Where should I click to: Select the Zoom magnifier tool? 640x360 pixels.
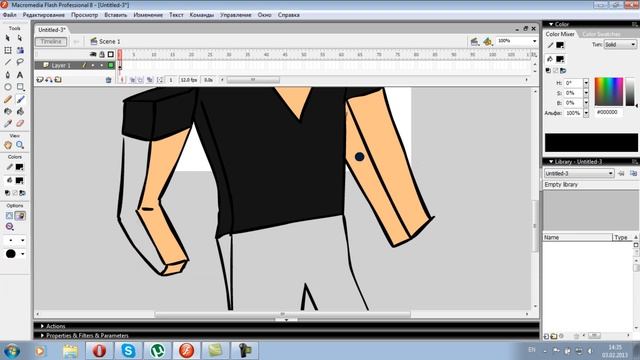coord(20,145)
